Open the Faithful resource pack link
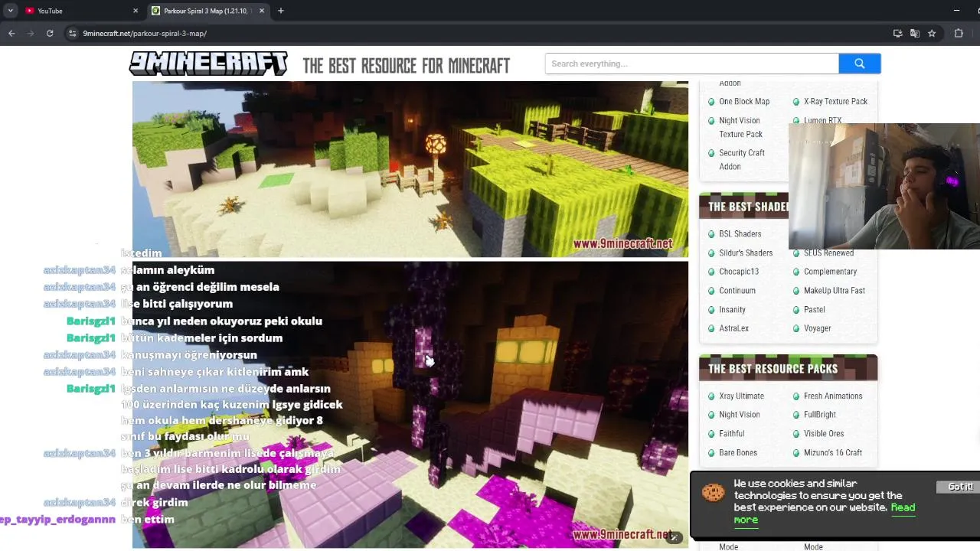This screenshot has height=551, width=980. 731,433
